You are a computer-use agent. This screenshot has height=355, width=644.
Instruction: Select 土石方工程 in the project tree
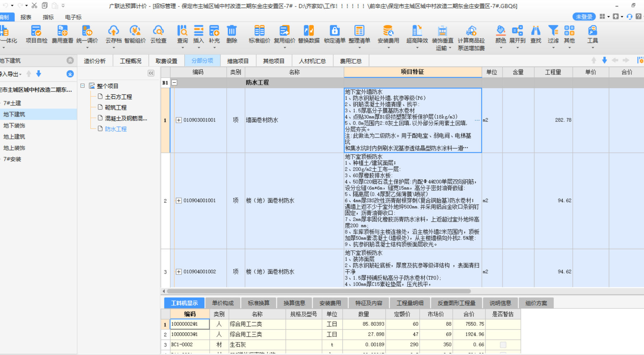pyautogui.click(x=118, y=97)
